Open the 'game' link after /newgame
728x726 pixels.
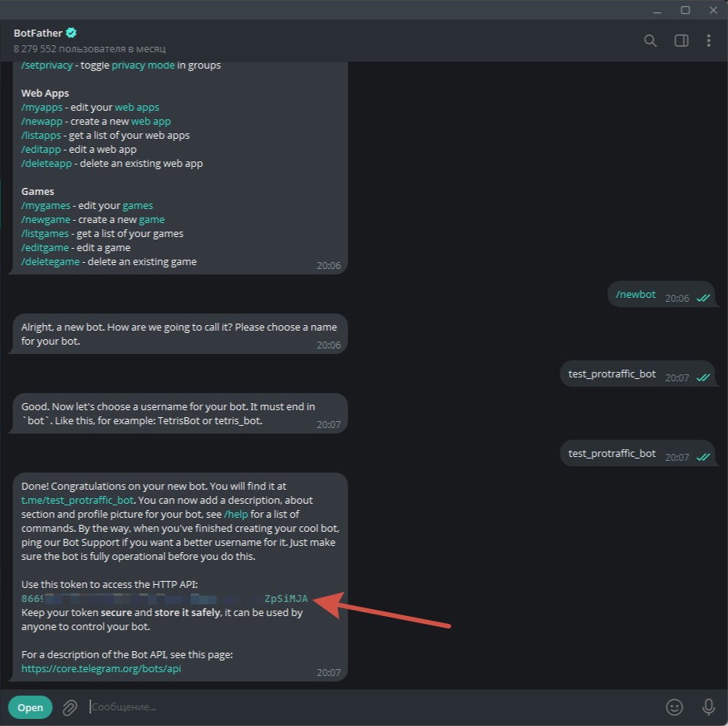152,220
